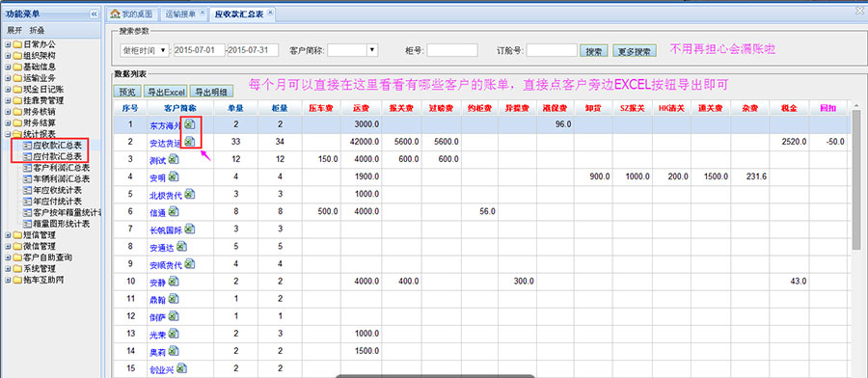Open 年应收统计表 report
868x378 pixels.
(x=57, y=190)
